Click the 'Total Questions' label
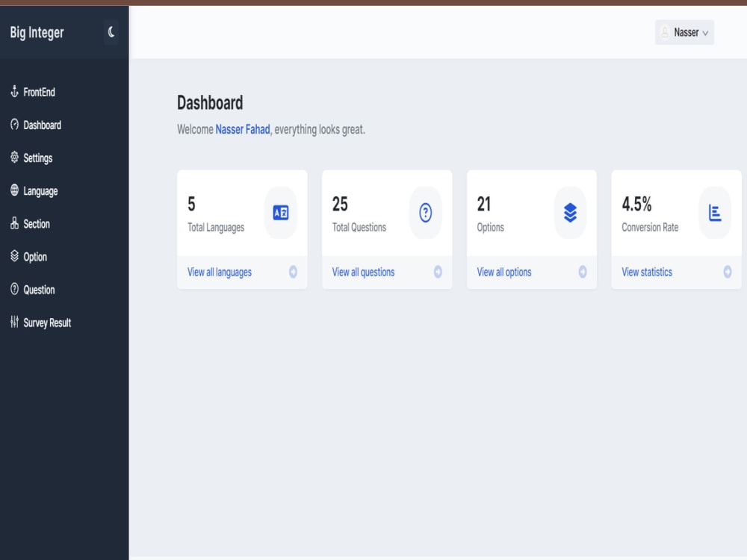 click(359, 228)
